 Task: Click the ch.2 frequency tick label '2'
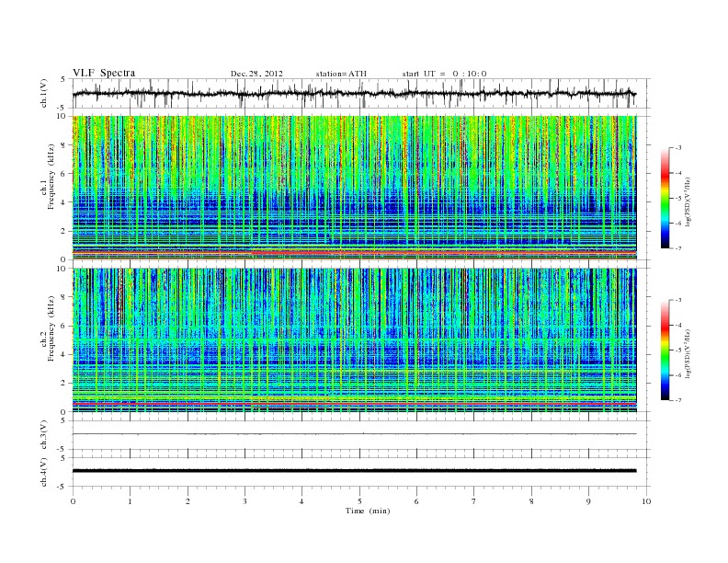pyautogui.click(x=63, y=384)
